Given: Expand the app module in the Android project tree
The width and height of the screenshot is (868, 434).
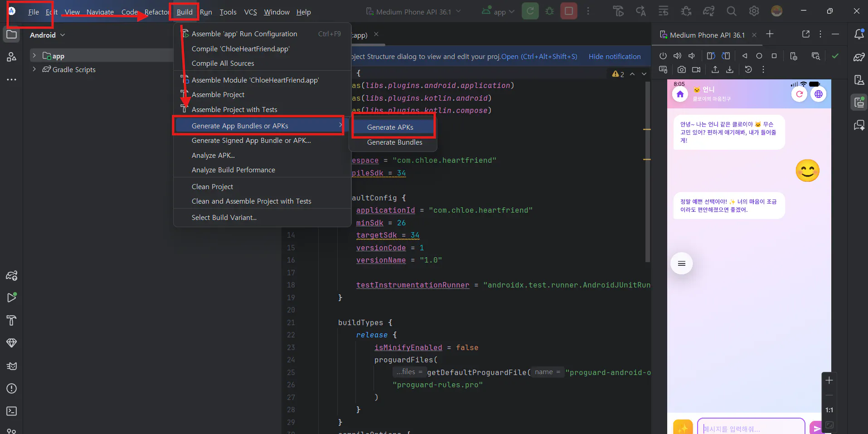Looking at the screenshot, I should click(x=34, y=55).
